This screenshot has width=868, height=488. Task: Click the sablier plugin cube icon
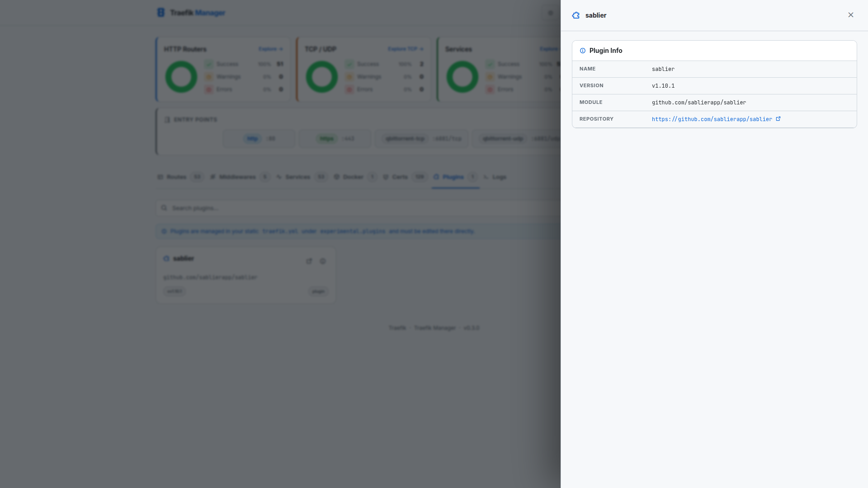[166, 258]
